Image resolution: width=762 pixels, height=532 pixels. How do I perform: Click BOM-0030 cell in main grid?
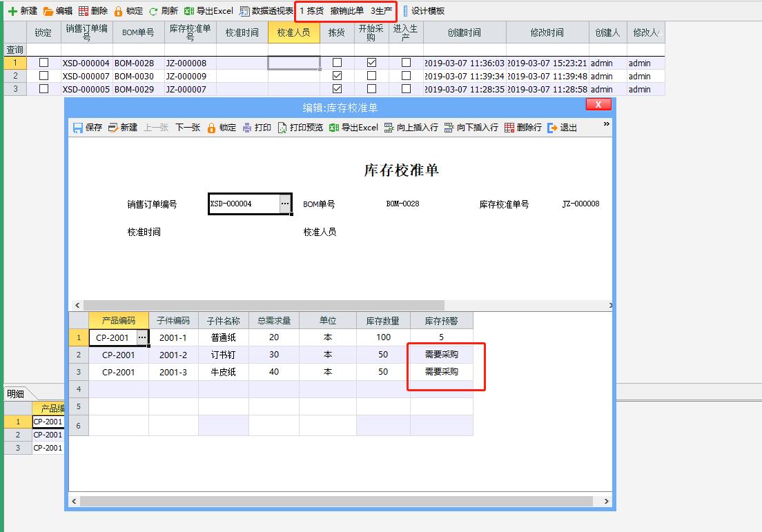(139, 76)
